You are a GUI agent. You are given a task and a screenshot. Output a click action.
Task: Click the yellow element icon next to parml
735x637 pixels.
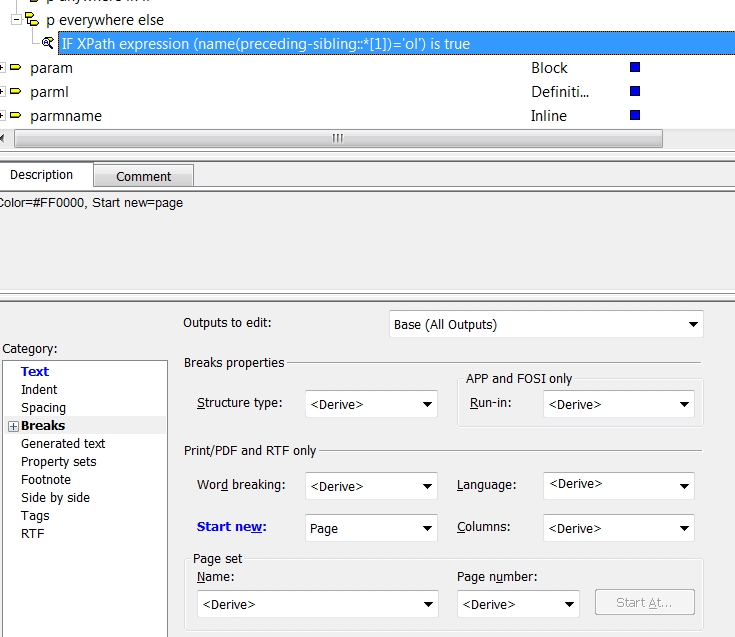coord(15,91)
